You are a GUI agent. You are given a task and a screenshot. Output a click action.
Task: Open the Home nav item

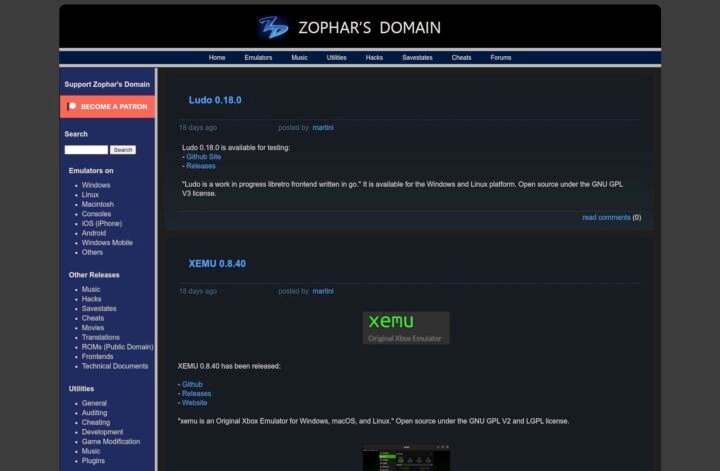pyautogui.click(x=217, y=58)
